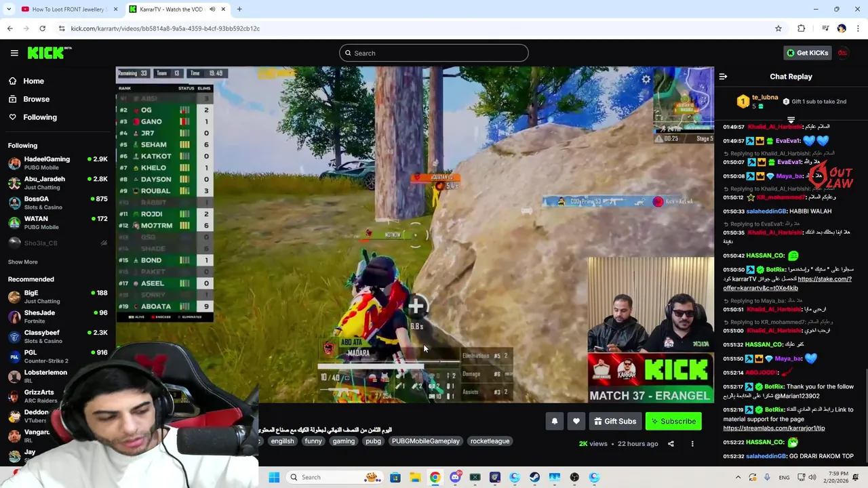This screenshot has width=868, height=488.
Task: Expand the gift leaderboard drop-down handle
Action: coord(791,120)
